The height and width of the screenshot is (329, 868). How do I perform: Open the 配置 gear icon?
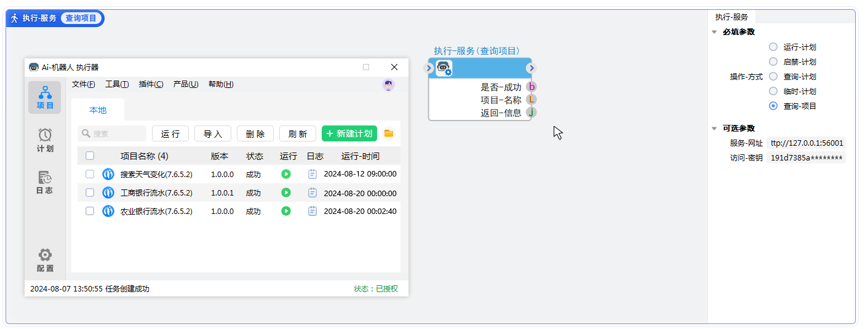(x=45, y=260)
